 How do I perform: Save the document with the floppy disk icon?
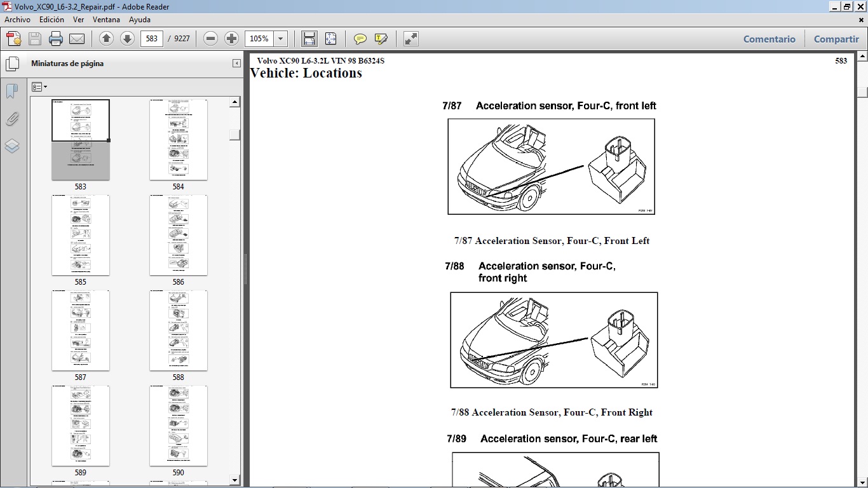tap(35, 39)
